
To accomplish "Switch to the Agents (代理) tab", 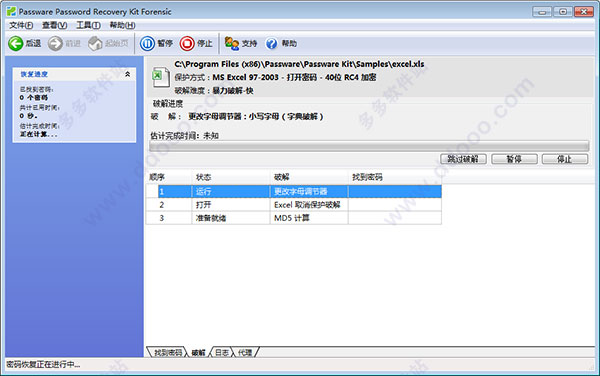I will [x=245, y=352].
